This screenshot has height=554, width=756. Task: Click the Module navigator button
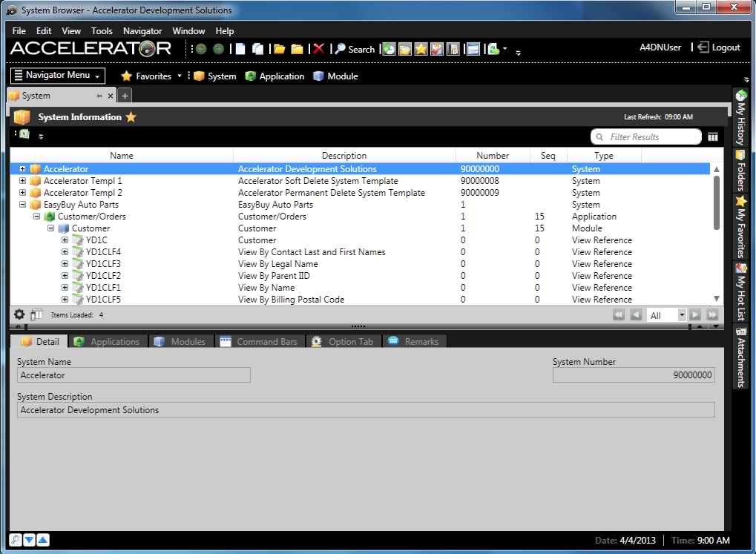(x=335, y=76)
